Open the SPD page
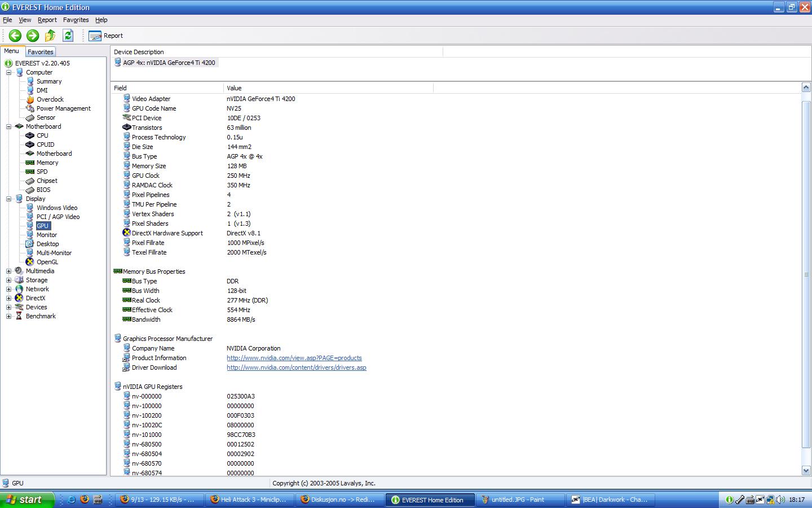 [42, 172]
